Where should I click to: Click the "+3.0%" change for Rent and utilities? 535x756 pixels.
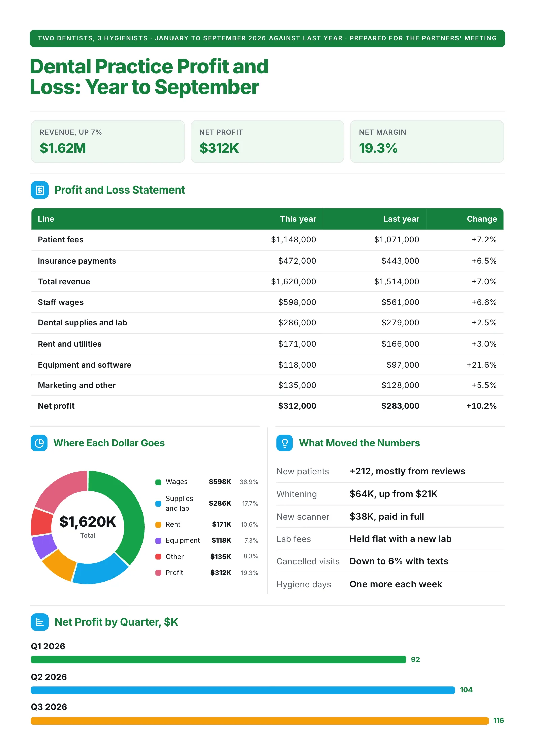click(484, 344)
